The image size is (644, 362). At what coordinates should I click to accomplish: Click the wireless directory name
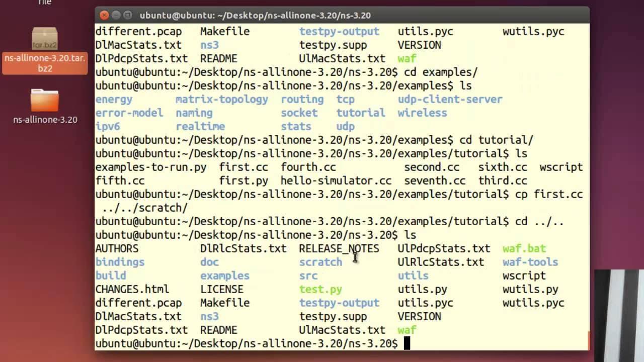point(423,113)
